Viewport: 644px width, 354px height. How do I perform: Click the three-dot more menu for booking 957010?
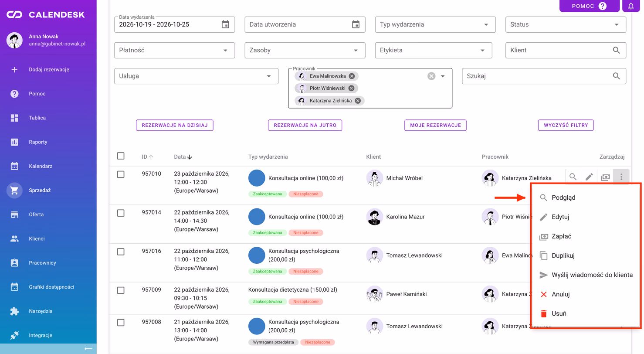[x=621, y=177]
